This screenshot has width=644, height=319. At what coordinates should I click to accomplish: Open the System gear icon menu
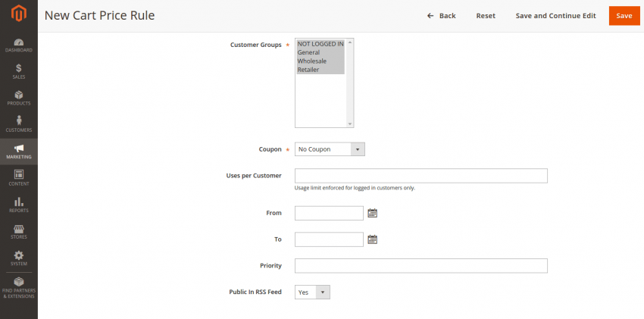18,255
